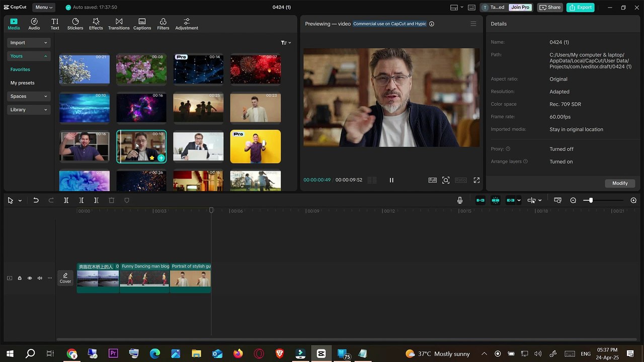Expand the Import section
The height and width of the screenshot is (362, 644).
[29, 43]
